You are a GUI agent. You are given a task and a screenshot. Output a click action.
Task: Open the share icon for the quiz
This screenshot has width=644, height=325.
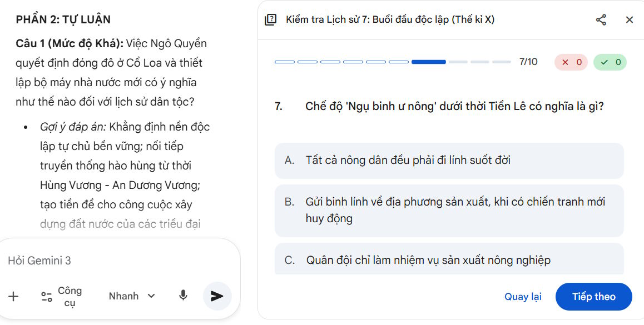pyautogui.click(x=601, y=19)
